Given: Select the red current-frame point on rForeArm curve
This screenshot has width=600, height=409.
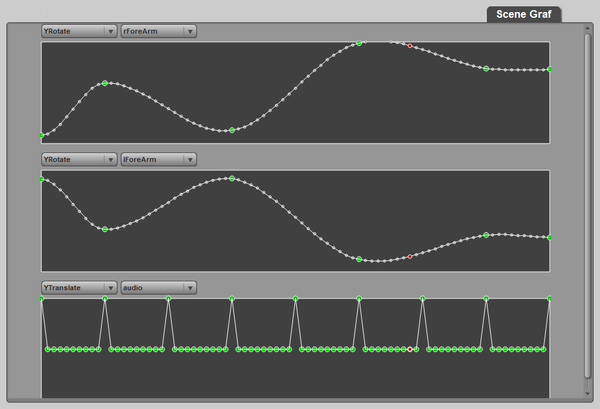Looking at the screenshot, I should point(410,46).
